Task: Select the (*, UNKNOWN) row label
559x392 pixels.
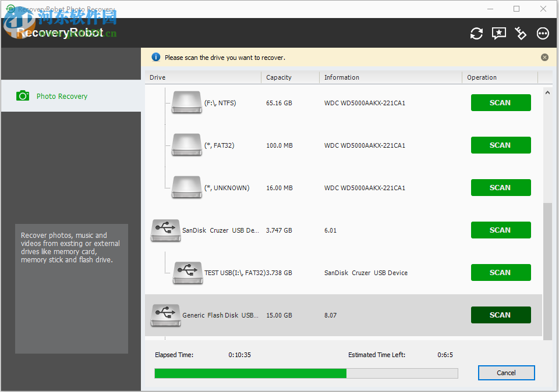Action: (x=227, y=188)
